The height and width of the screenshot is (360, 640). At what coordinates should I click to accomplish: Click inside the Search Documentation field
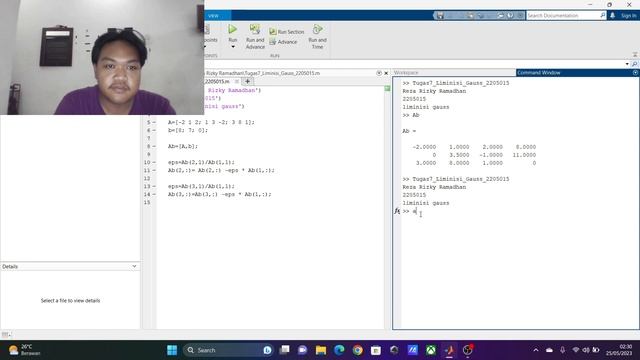click(x=562, y=16)
